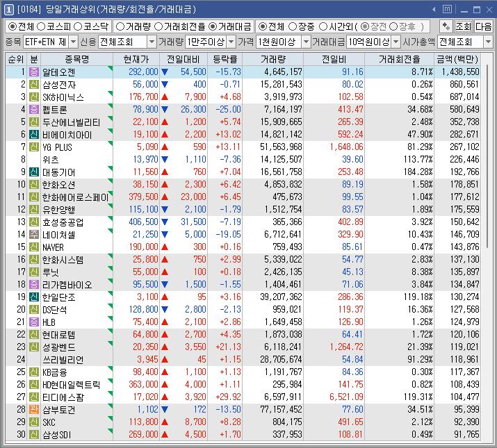The image size is (497, 448).
Task: Click the window number 1 icon in title bar
Action: (8, 10)
